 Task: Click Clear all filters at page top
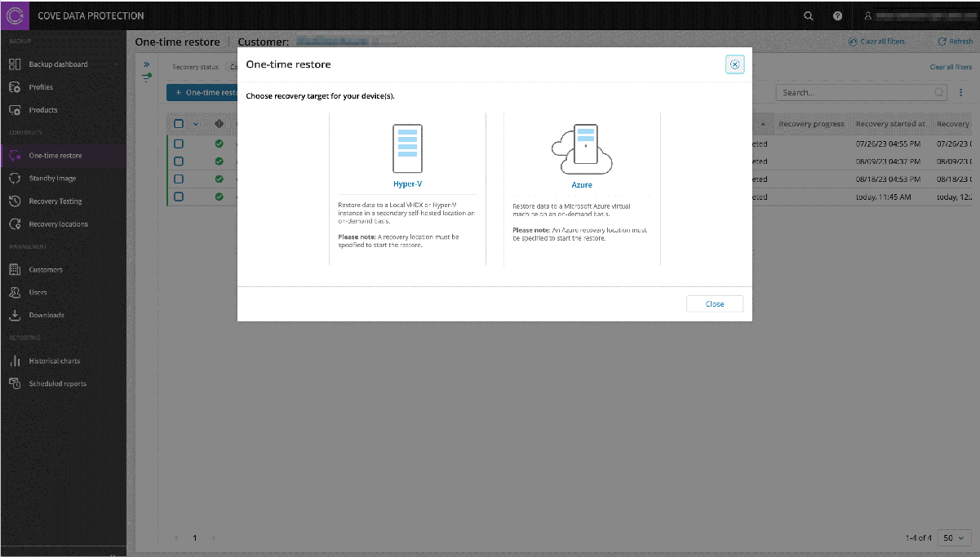pyautogui.click(x=876, y=42)
